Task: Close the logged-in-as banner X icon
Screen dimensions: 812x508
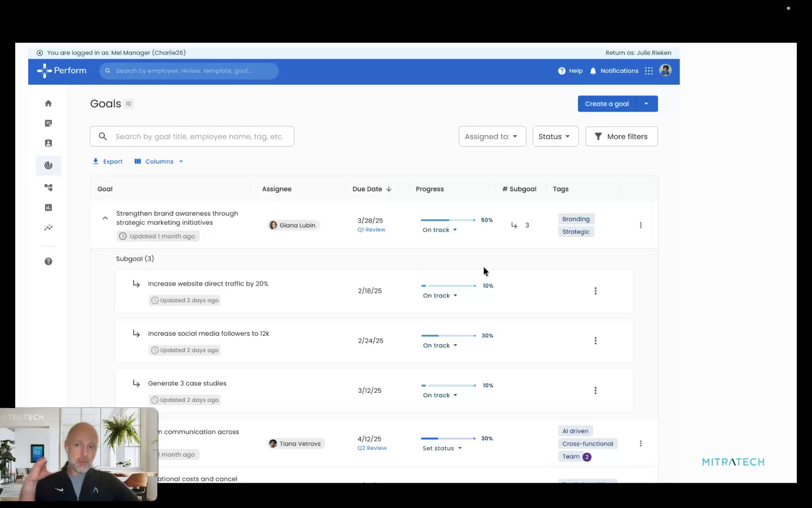Action: coord(39,53)
